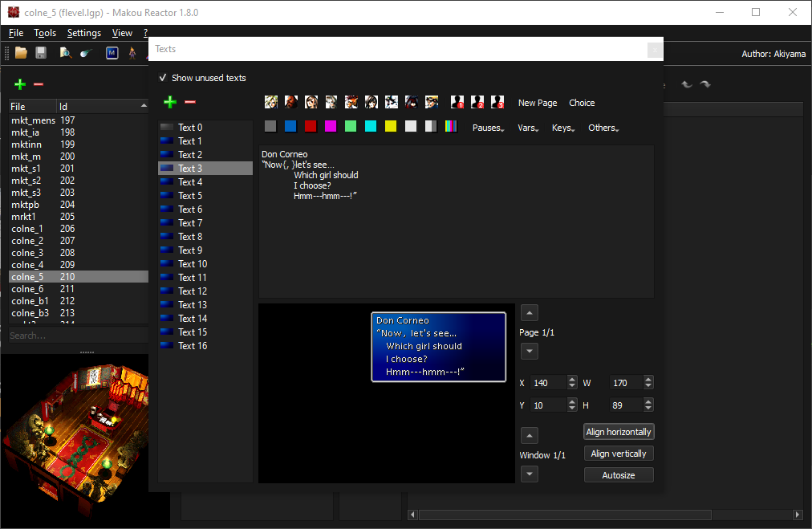812x529 pixels.
Task: Toggle the Show unused texts checkbox
Action: point(163,78)
